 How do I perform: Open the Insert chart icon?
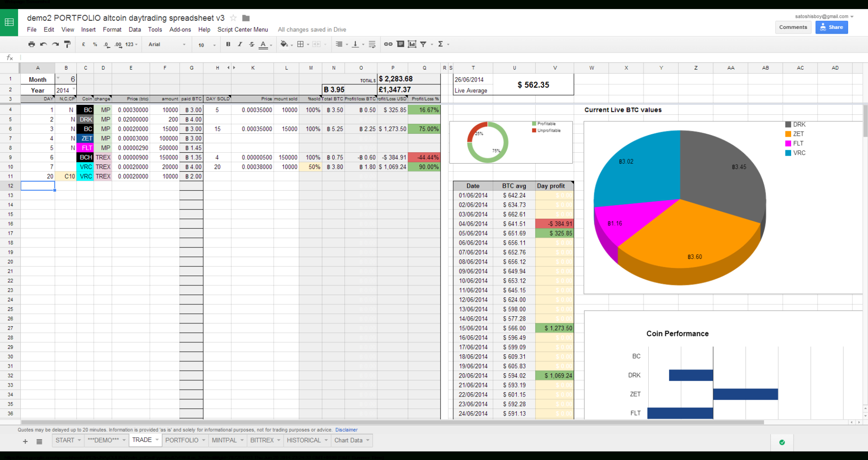412,44
